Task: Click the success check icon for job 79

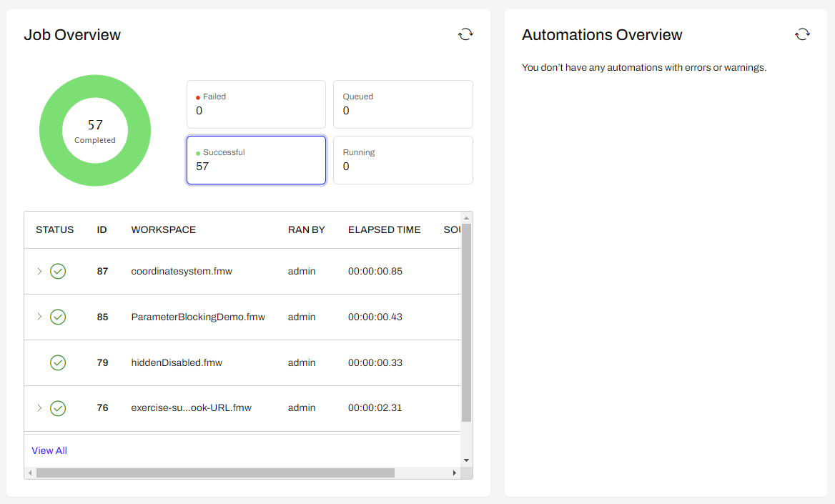Action: click(58, 362)
